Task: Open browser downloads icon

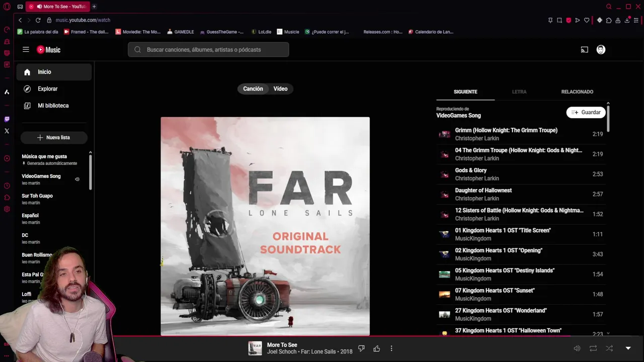Action: click(x=627, y=20)
